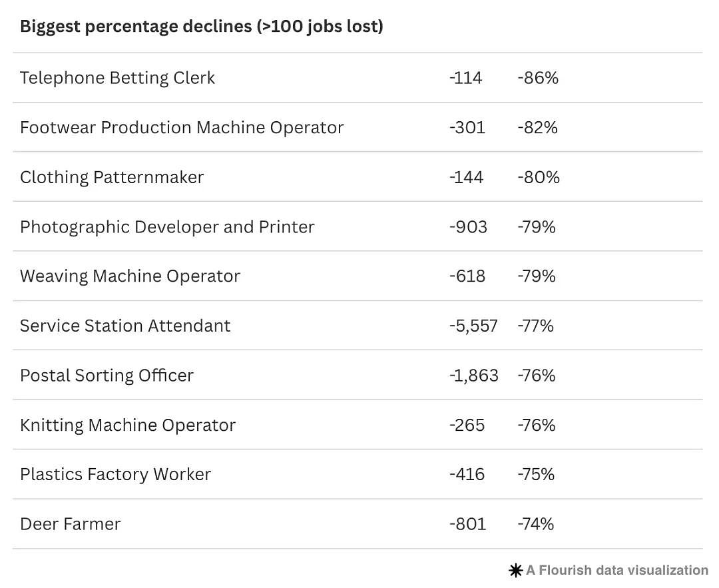
Task: Click the -74% percentage for Deer Farmer
Action: pos(536,524)
